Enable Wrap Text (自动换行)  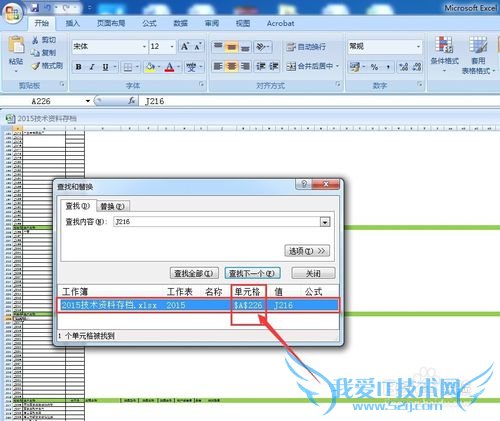[x=306, y=47]
